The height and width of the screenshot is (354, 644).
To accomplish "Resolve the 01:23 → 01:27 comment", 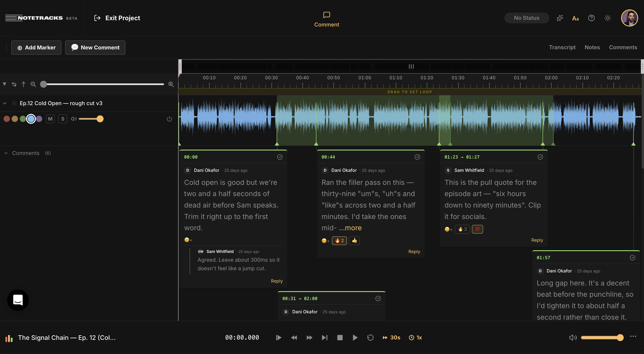I will point(540,157).
